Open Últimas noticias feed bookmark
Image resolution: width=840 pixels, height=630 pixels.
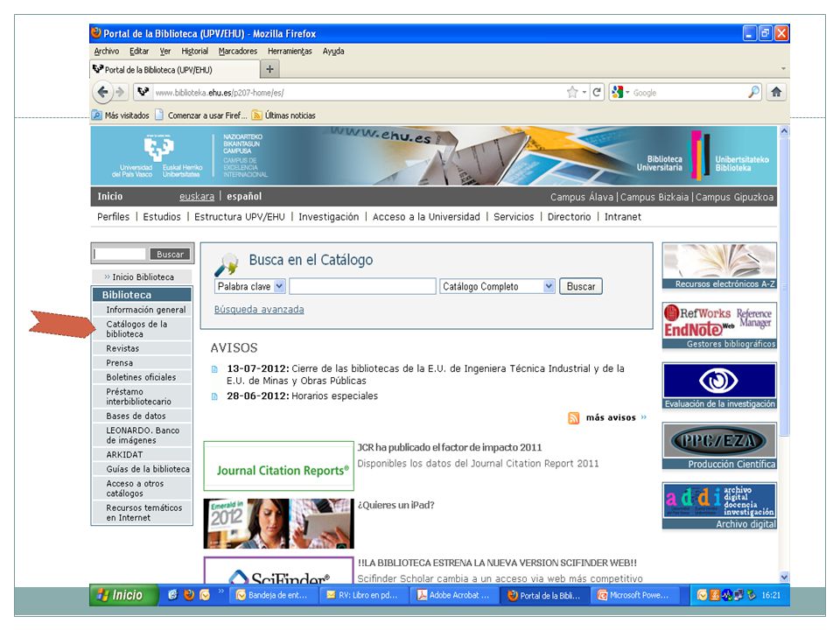pyautogui.click(x=283, y=115)
